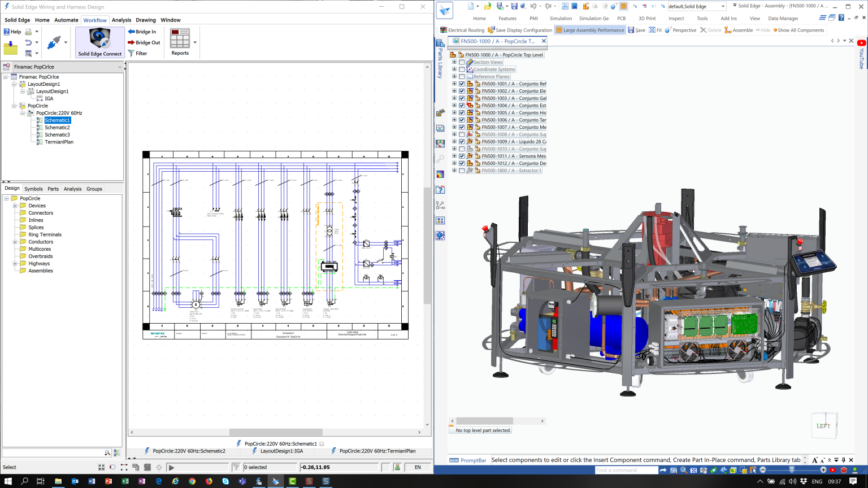Toggle Large Assembly Performance off
The width and height of the screenshot is (868, 488).
point(590,30)
